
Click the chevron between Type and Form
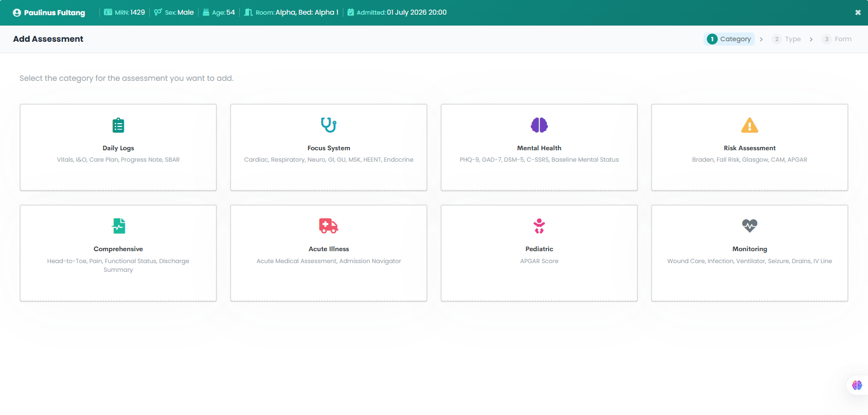point(812,39)
